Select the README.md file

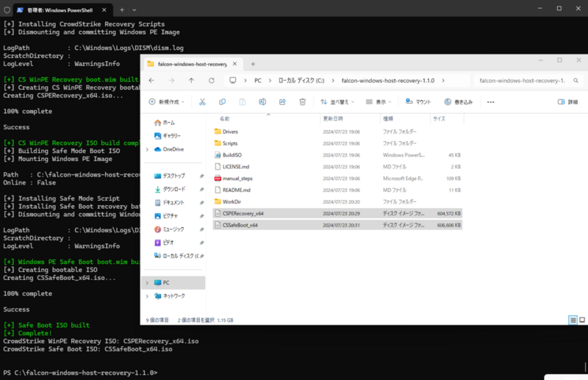pos(337,190)
